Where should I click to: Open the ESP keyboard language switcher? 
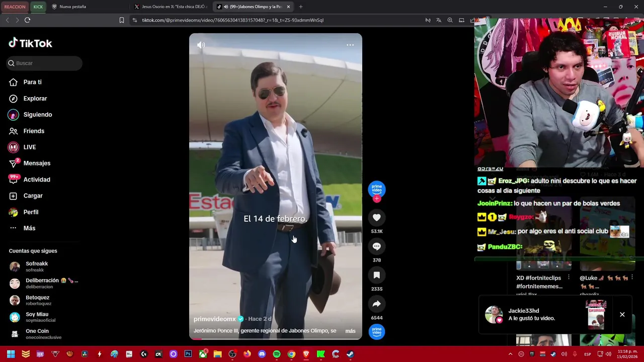point(588,354)
